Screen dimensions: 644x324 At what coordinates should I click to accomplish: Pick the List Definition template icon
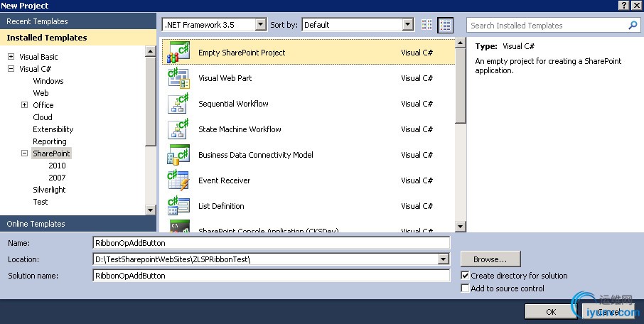pos(178,206)
